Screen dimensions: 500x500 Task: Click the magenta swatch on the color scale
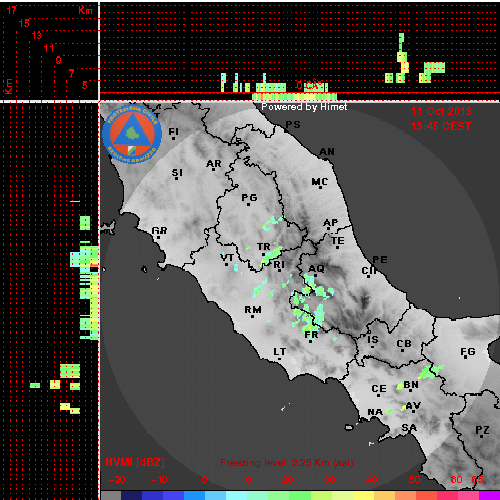click(489, 495)
